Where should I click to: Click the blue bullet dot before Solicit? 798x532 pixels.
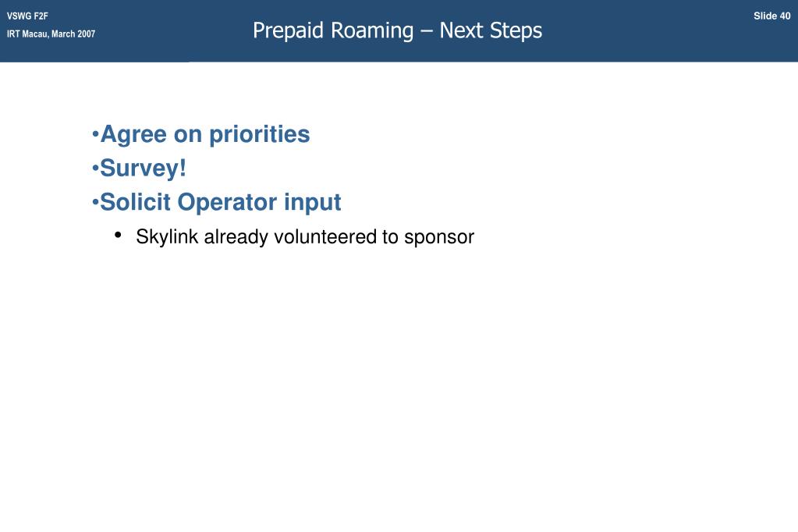click(x=95, y=203)
